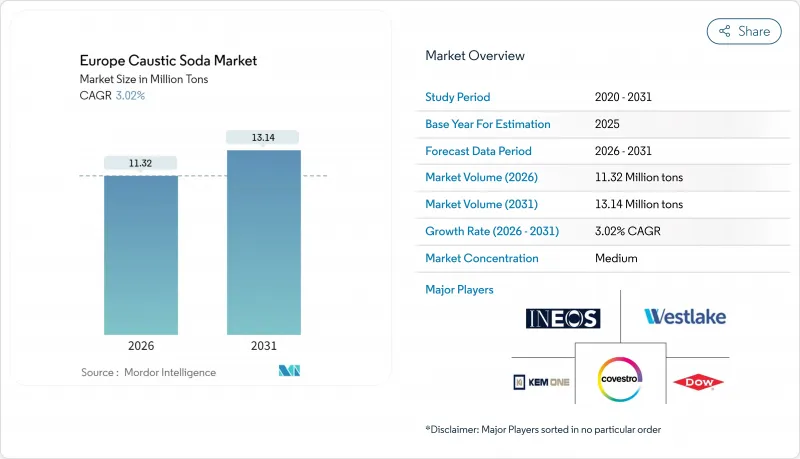The width and height of the screenshot is (800, 459).
Task: Click the 13.14 value label on chart
Action: pyautogui.click(x=263, y=137)
